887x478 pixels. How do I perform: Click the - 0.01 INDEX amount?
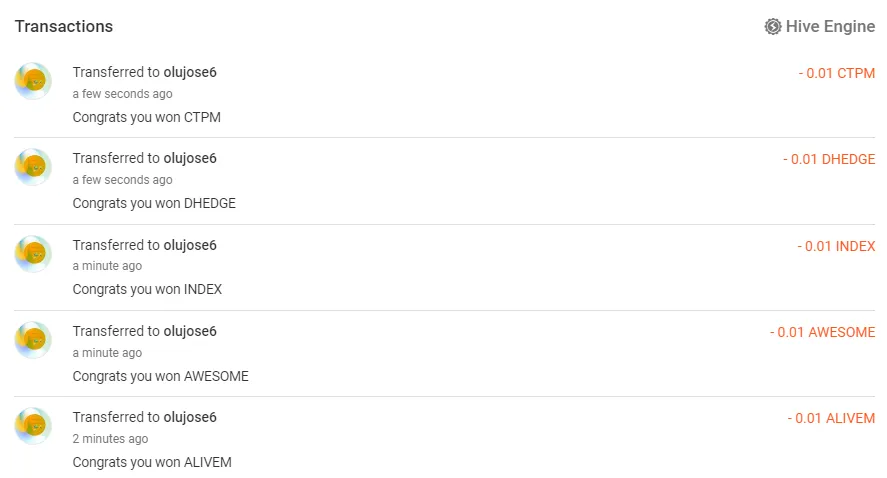click(836, 246)
